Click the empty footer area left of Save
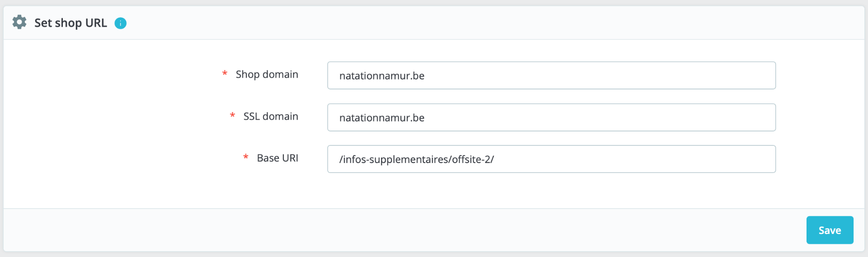 (402, 230)
